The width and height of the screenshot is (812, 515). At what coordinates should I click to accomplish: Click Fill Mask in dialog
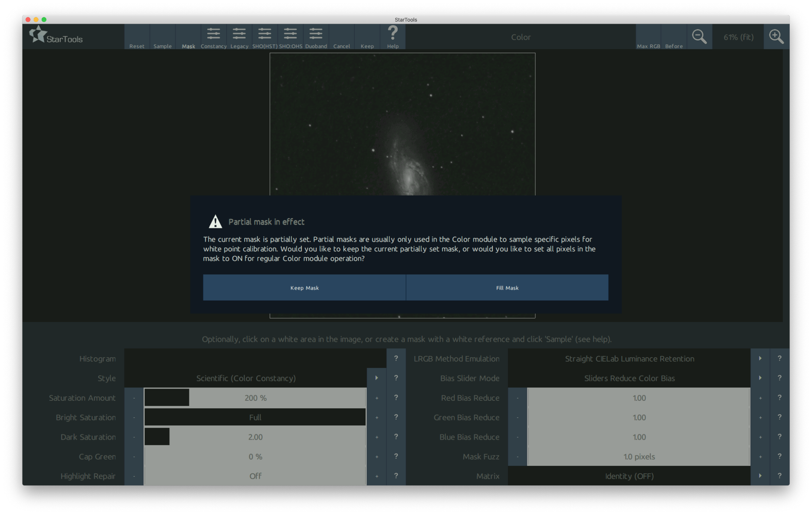(507, 287)
